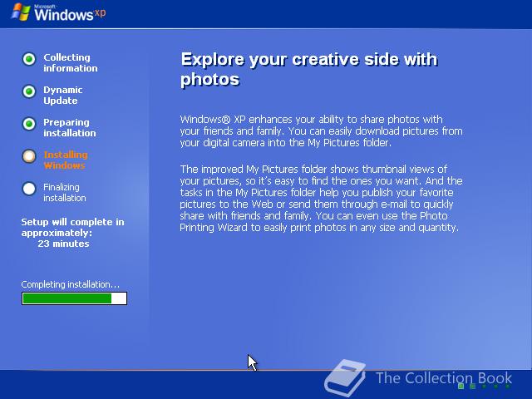
Task: Click the Windows XP title text
Action: [70, 13]
